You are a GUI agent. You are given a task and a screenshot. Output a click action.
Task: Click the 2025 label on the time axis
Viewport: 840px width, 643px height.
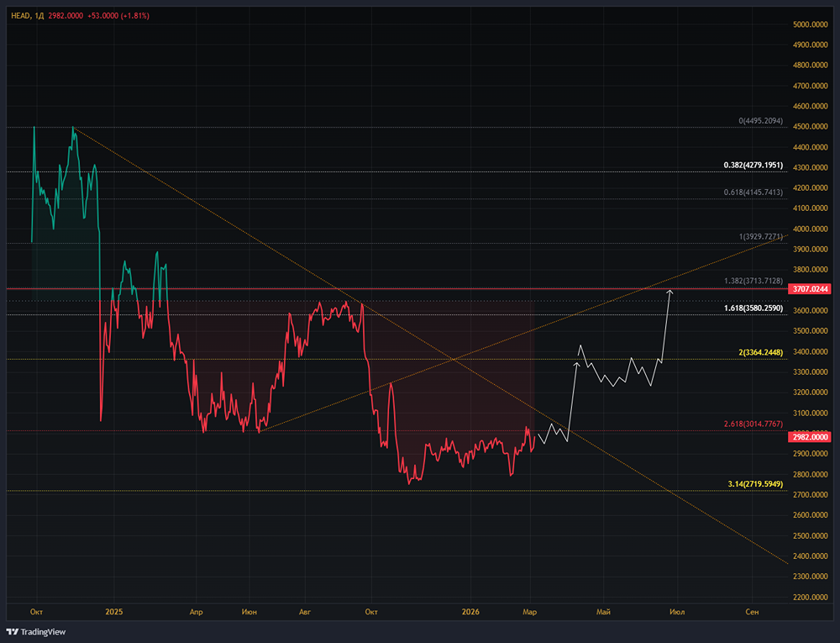pos(114,612)
